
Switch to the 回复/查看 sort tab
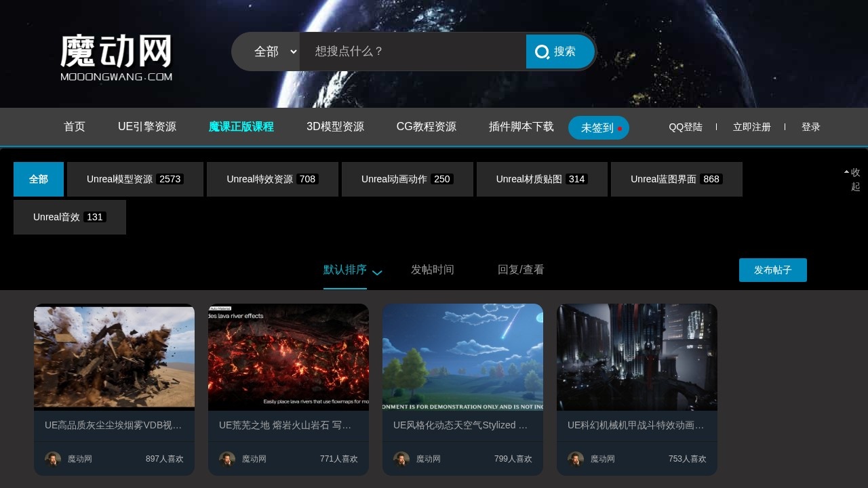(x=520, y=270)
